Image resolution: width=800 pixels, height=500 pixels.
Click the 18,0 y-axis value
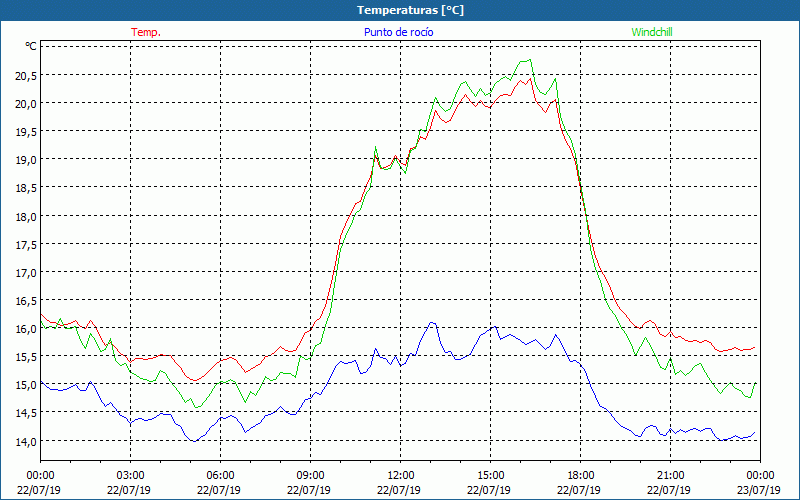click(x=26, y=216)
